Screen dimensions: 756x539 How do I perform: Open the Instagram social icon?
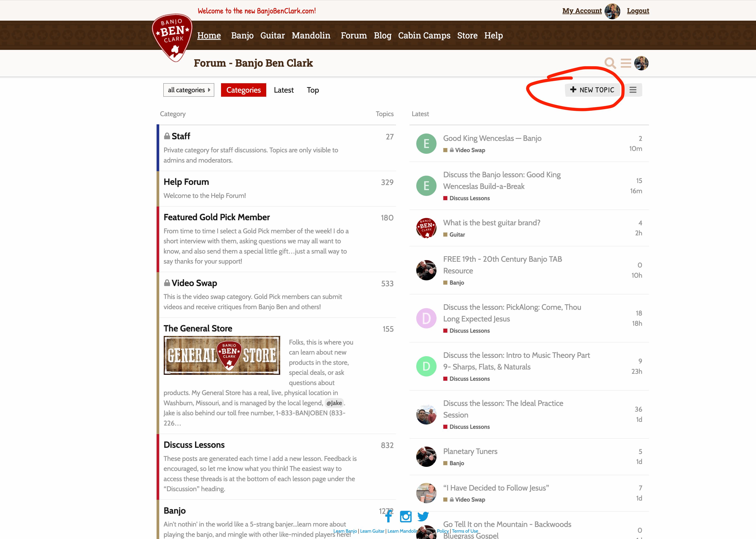click(x=406, y=517)
